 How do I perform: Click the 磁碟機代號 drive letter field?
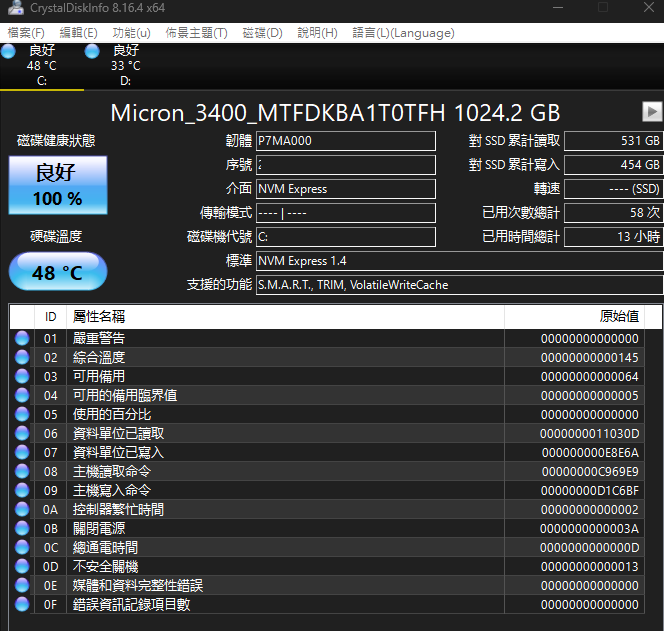point(346,237)
